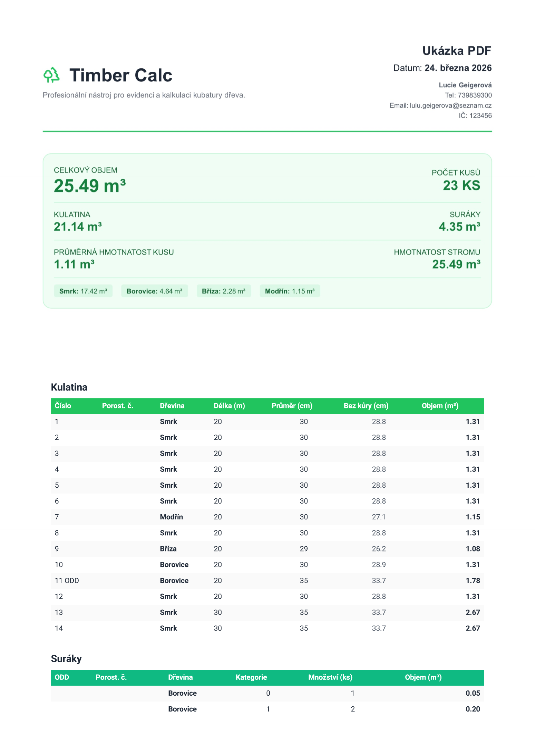Click the Suráky value 4.35 m³
This screenshot has width=535, height=756.
[x=459, y=227]
